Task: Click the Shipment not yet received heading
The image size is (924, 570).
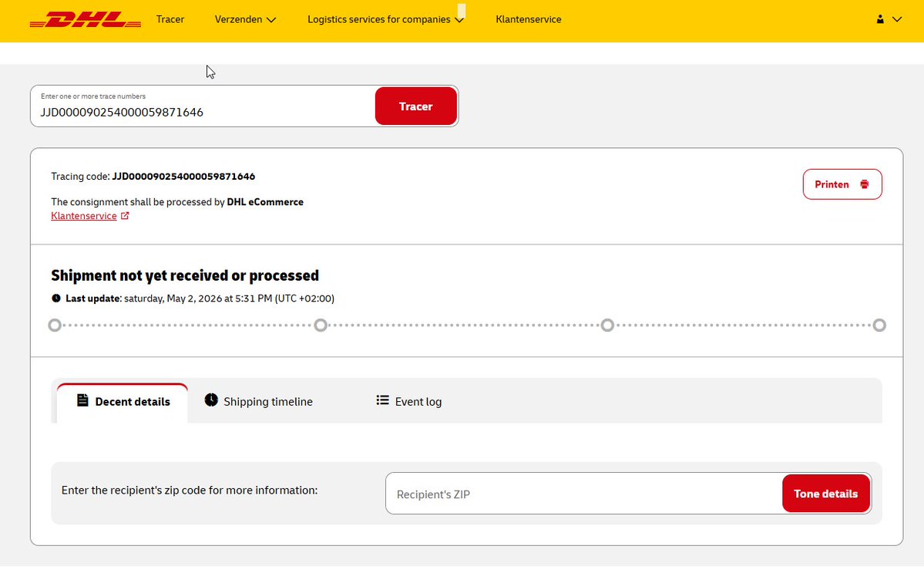Action: 185,275
